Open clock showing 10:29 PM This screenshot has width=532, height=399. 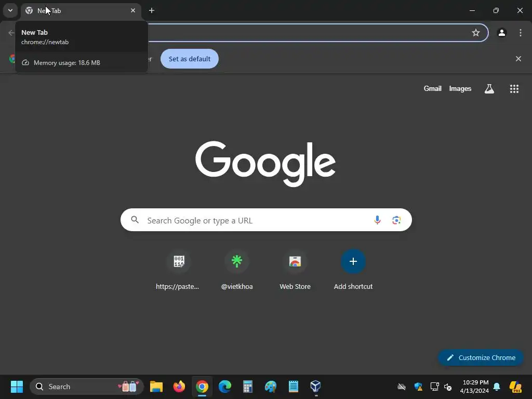click(x=475, y=387)
